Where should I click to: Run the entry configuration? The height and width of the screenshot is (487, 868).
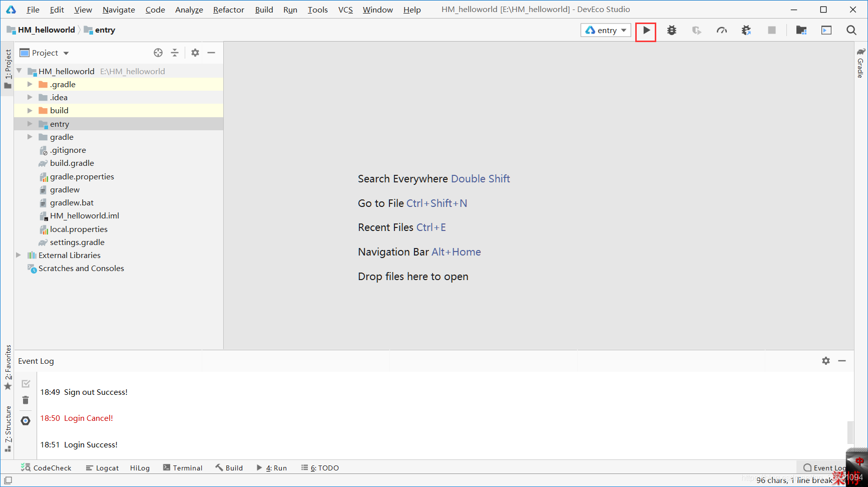(x=646, y=31)
